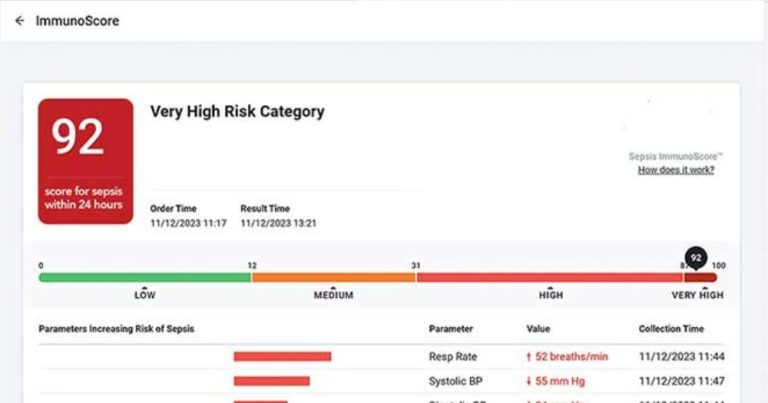Open the 'How does it work?' link

[676, 170]
